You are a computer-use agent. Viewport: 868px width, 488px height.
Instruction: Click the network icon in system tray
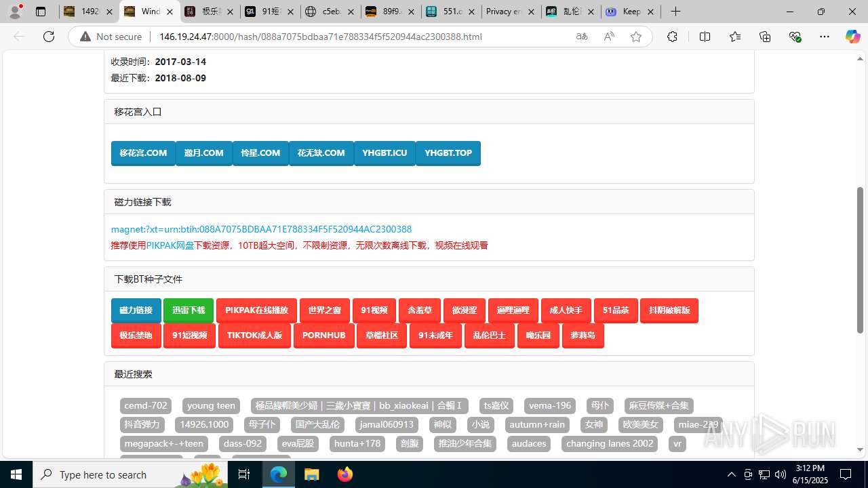(x=764, y=474)
